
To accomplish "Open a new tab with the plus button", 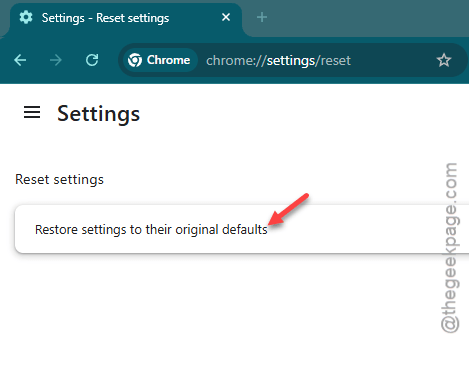I will click(x=262, y=17).
